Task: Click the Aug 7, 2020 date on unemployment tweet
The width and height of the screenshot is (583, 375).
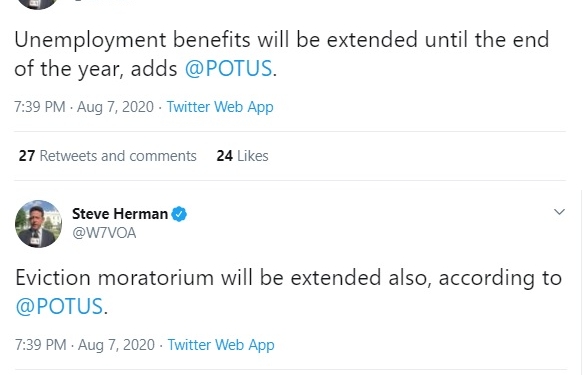Action: coord(115,107)
